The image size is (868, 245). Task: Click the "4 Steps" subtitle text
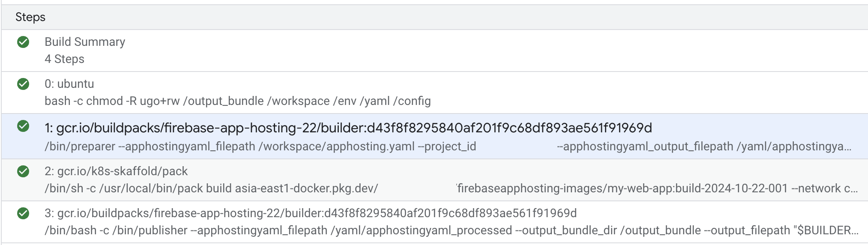click(x=64, y=59)
